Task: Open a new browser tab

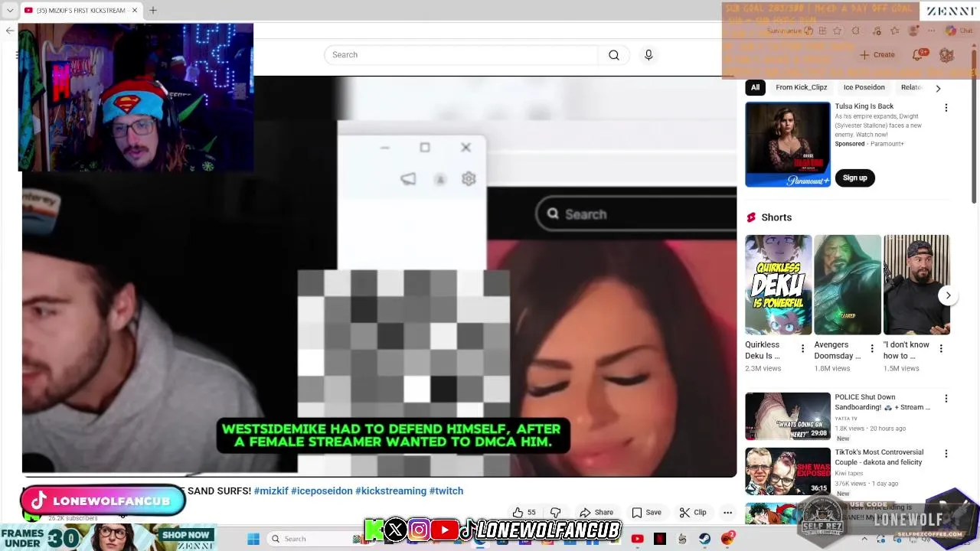Action: [x=152, y=10]
